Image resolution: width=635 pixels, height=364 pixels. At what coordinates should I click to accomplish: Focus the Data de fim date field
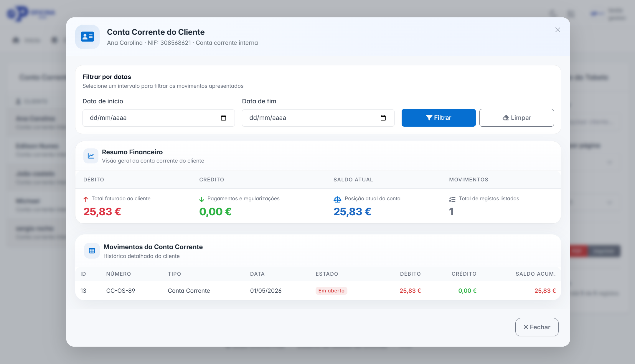coord(318,118)
